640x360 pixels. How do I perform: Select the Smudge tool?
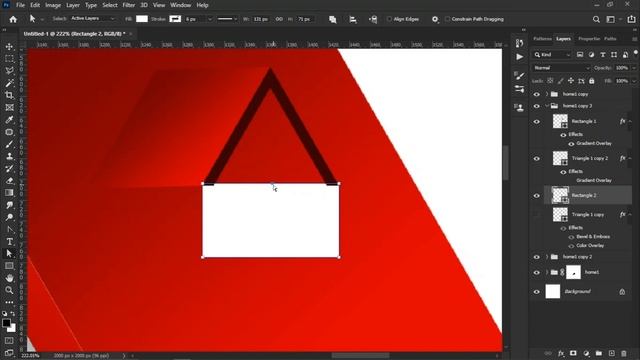(x=9, y=205)
